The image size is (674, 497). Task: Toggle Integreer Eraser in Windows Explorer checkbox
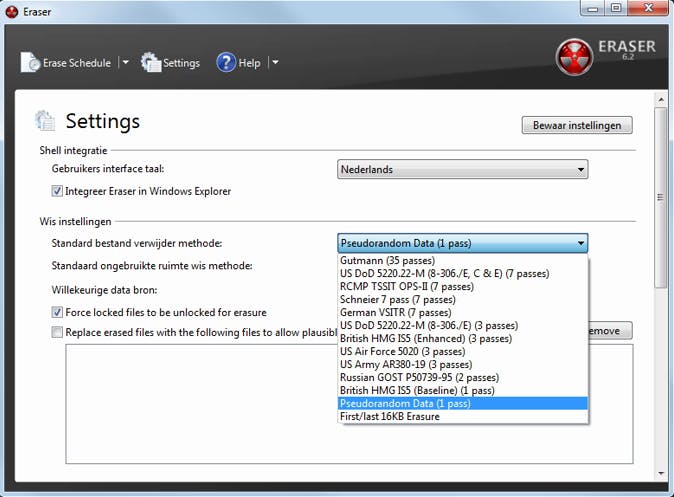(57, 191)
